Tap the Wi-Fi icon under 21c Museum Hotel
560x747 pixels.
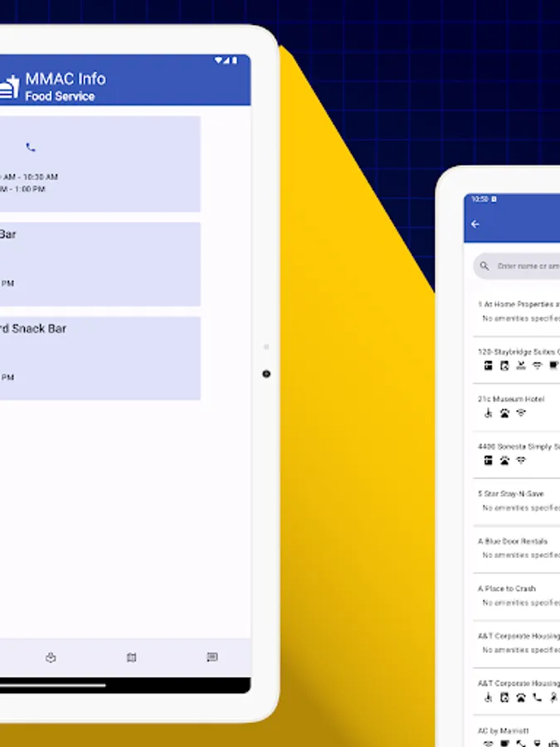[x=521, y=413]
